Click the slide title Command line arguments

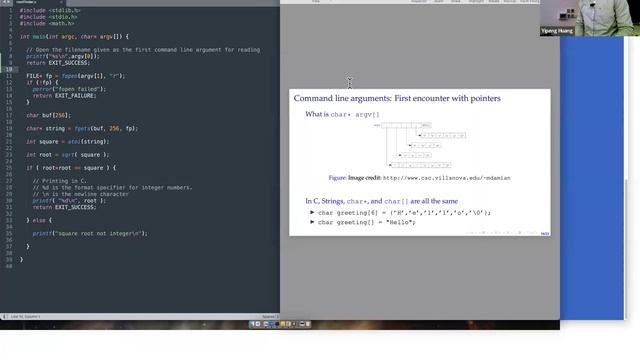click(x=397, y=98)
